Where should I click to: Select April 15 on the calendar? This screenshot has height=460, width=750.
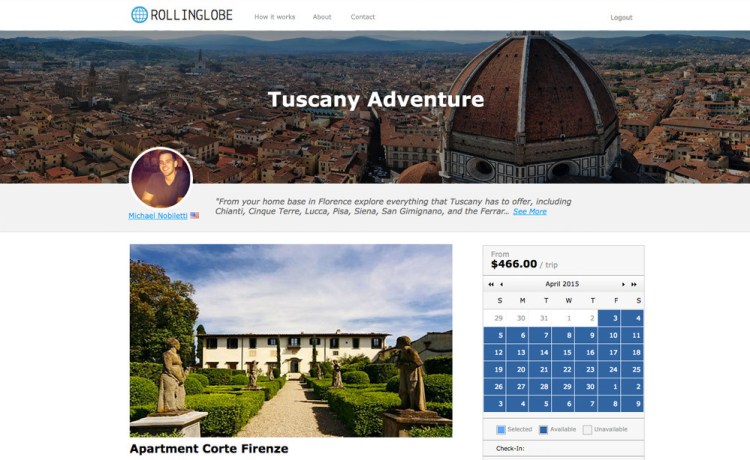[563, 352]
